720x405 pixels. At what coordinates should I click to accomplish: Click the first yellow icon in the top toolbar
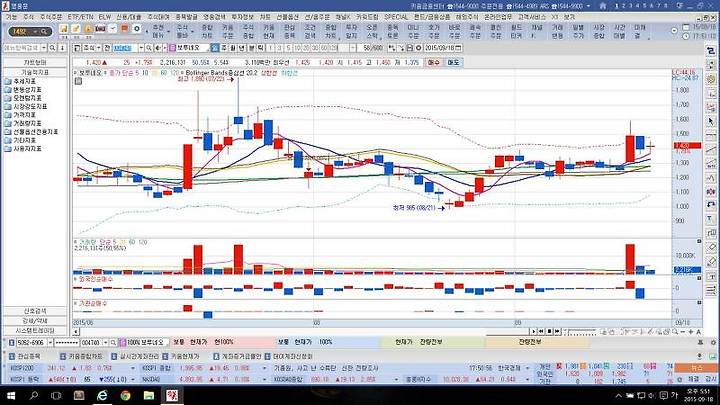click(64, 29)
